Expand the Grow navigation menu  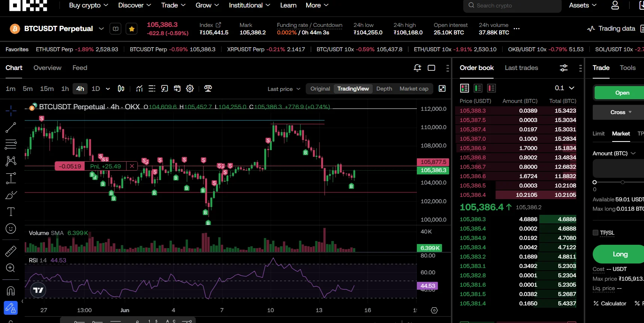coord(207,5)
